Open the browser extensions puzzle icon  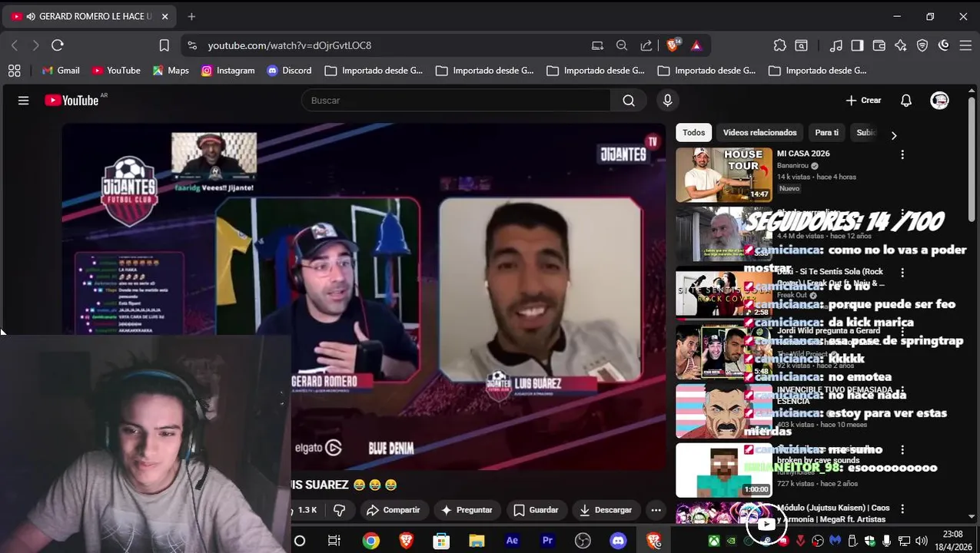tap(779, 45)
